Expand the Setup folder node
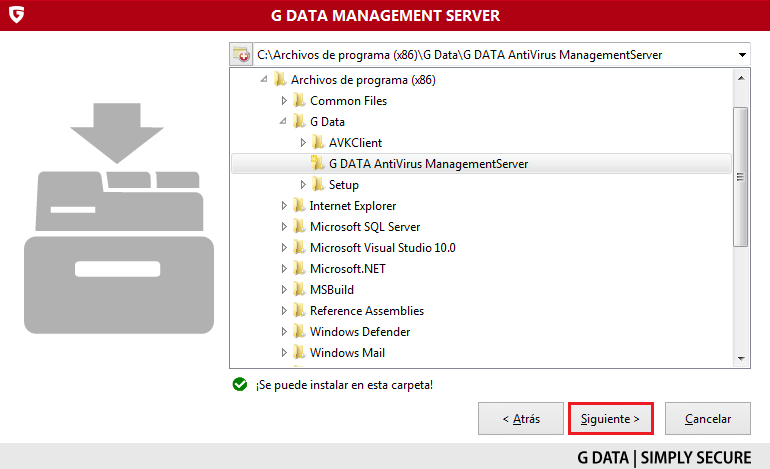Image resolution: width=770 pixels, height=469 pixels. point(303,185)
